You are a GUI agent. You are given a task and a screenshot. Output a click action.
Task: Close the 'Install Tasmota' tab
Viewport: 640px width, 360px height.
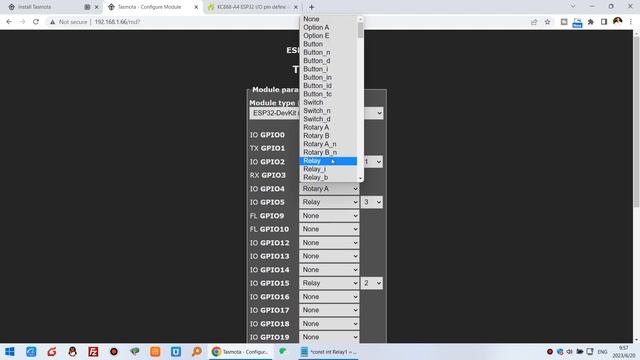coord(97,7)
